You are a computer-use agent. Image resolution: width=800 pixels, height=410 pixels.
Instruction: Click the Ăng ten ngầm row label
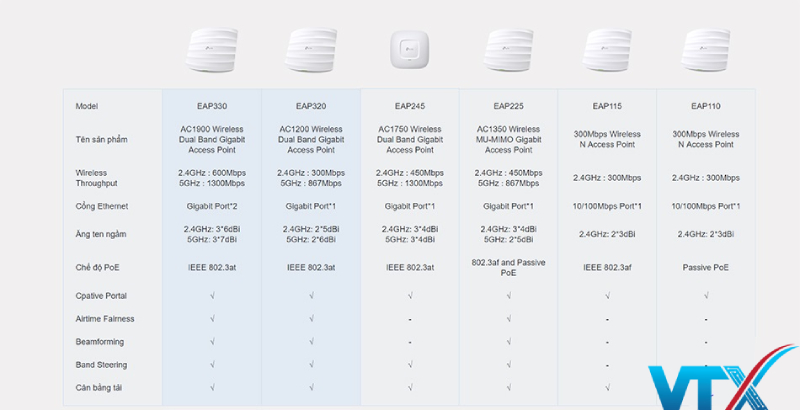point(101,234)
